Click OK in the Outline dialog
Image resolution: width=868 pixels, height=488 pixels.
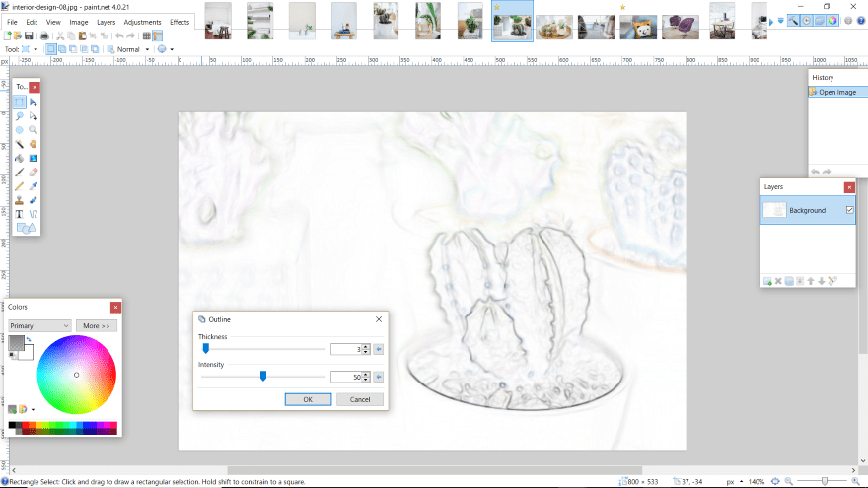[x=308, y=399]
